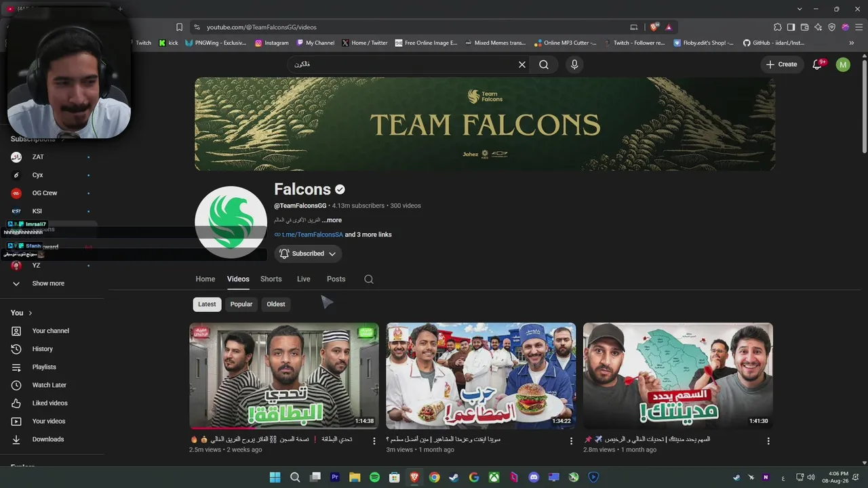Image resolution: width=868 pixels, height=488 pixels.
Task: Open the Instagram bookmark
Action: pos(272,43)
